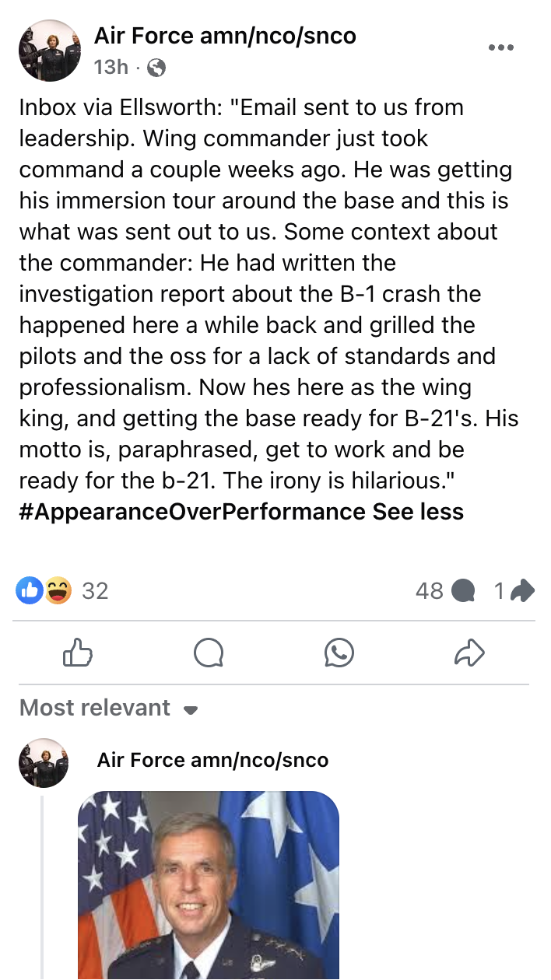Open the #AppearanceOverPerformance hashtag

[x=191, y=512]
